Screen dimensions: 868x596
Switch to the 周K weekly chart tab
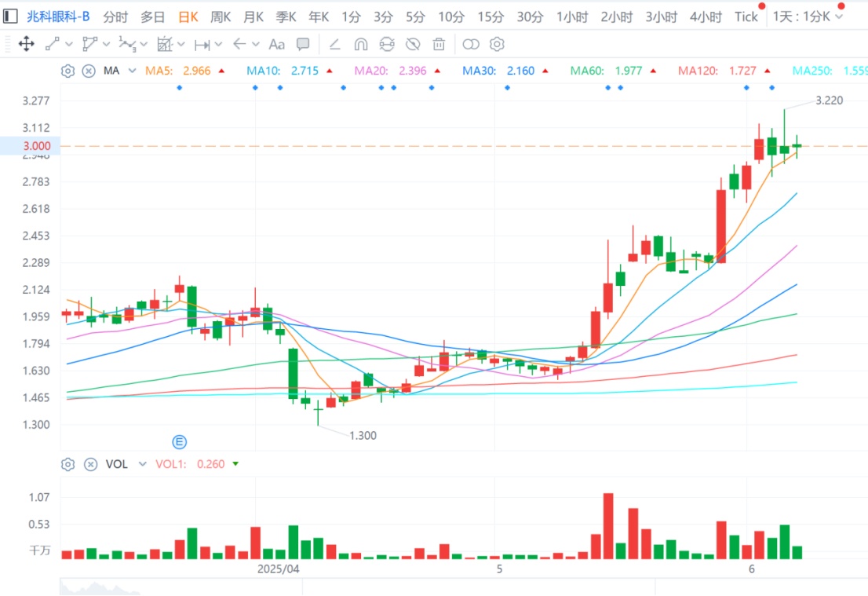click(x=221, y=16)
